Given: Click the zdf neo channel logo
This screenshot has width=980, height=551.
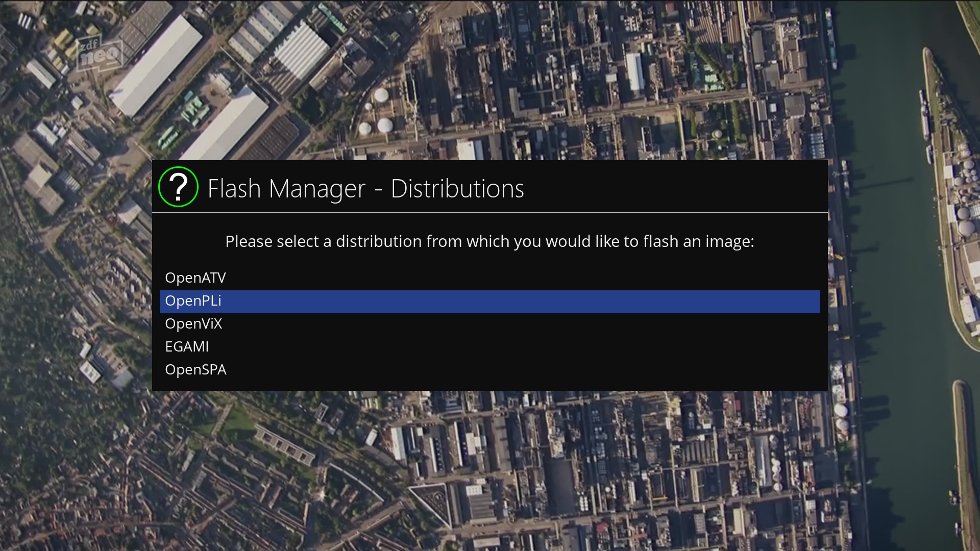Looking at the screenshot, I should [x=100, y=53].
